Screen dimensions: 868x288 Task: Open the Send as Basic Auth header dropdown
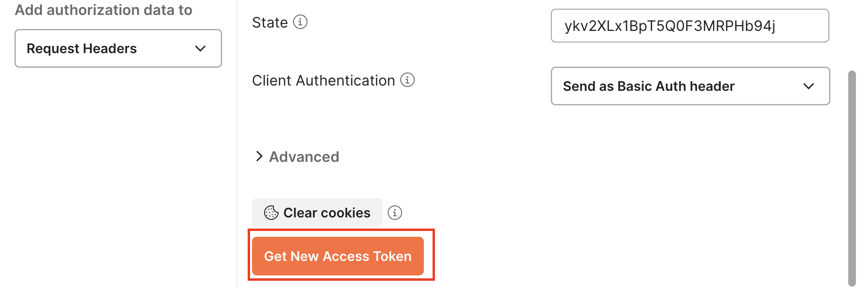click(x=690, y=86)
